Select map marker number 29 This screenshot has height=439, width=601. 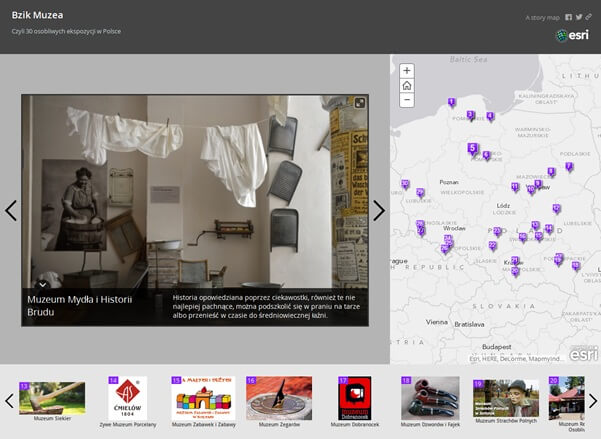tap(420, 192)
